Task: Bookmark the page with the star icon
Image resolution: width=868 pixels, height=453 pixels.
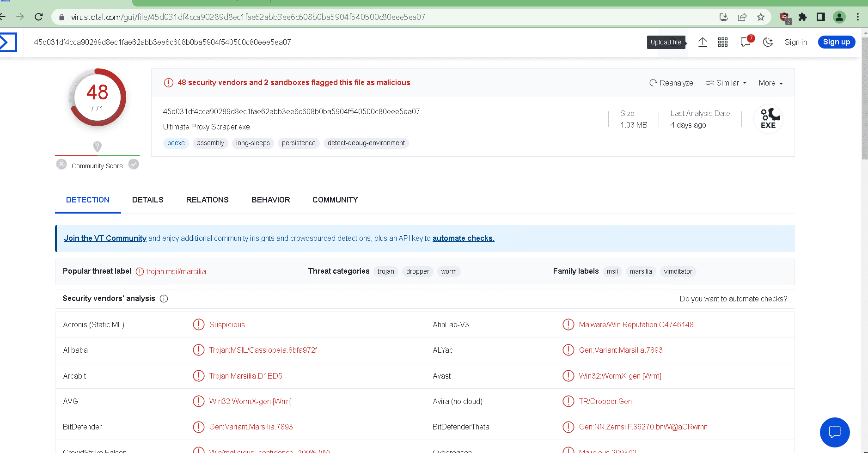Action: [761, 17]
